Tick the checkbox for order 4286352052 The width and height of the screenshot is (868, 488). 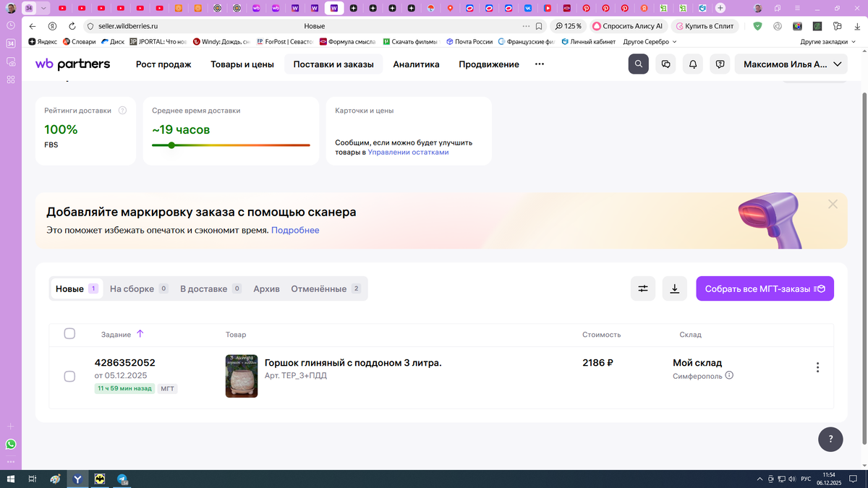(x=69, y=376)
